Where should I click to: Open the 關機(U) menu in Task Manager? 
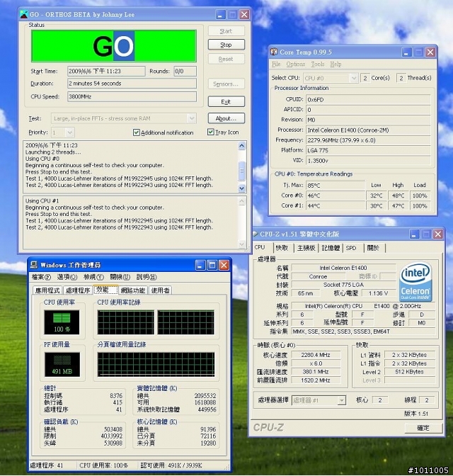pos(120,277)
